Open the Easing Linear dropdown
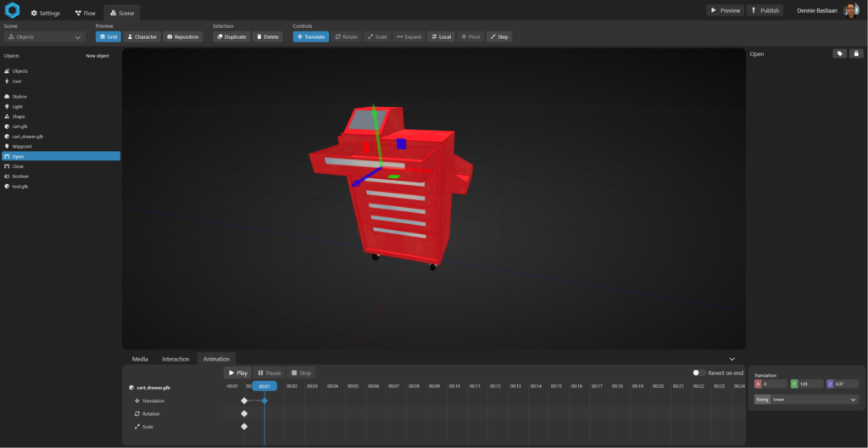The height and width of the screenshot is (448, 868). (x=813, y=400)
